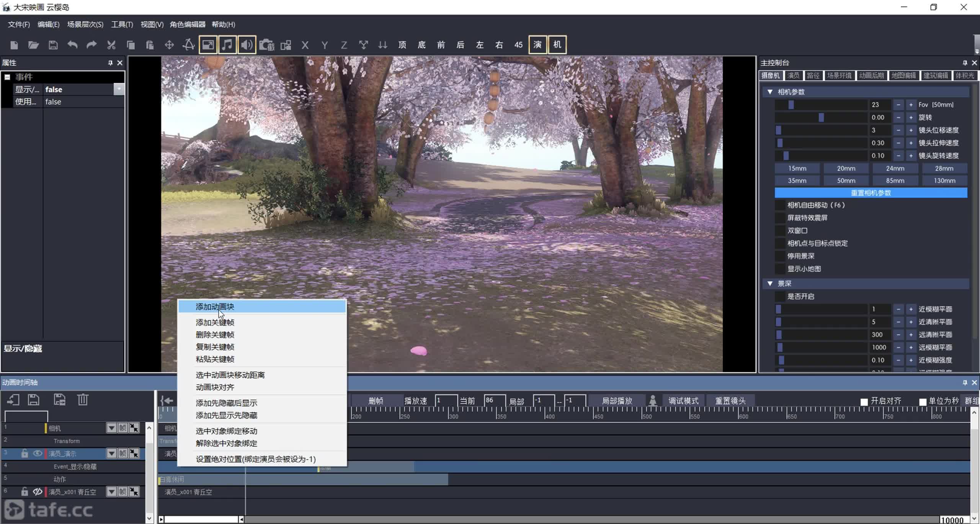The height and width of the screenshot is (524, 980).
Task: Click the 调试模式 button
Action: point(683,401)
